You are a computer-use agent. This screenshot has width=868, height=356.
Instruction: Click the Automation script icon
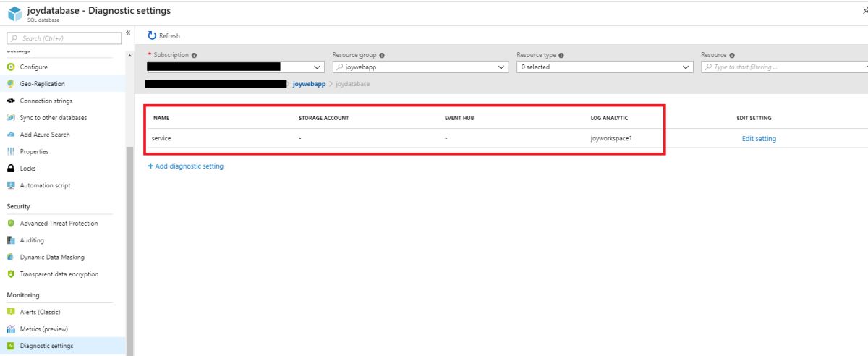point(11,185)
